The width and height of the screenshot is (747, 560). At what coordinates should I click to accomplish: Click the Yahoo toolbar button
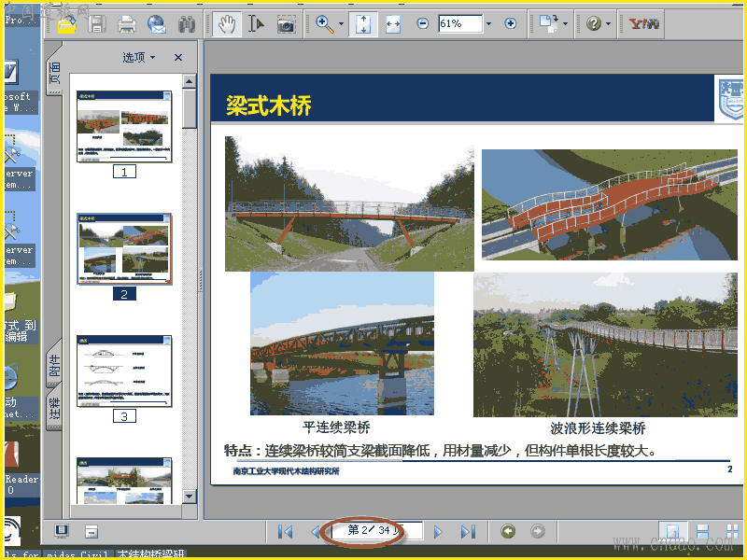[x=643, y=23]
